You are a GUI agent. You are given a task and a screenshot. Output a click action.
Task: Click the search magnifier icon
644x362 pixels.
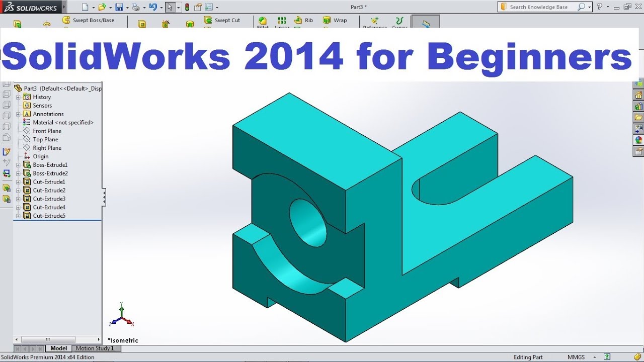pos(581,7)
